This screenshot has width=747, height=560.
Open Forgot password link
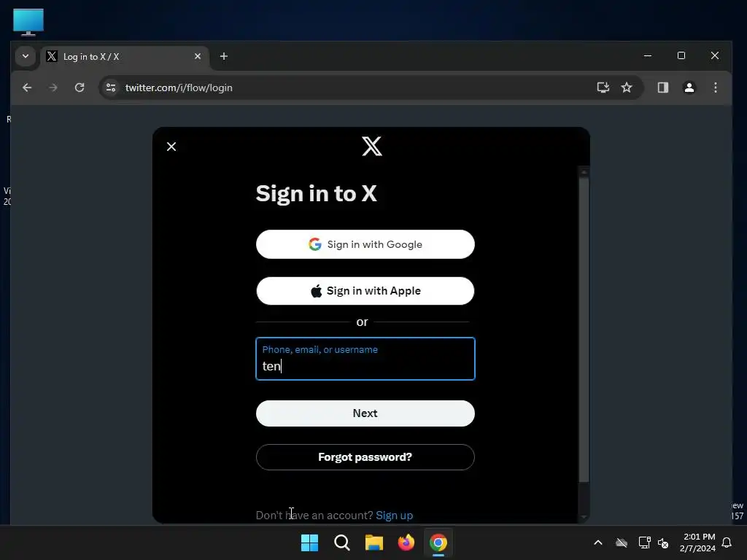(x=365, y=457)
